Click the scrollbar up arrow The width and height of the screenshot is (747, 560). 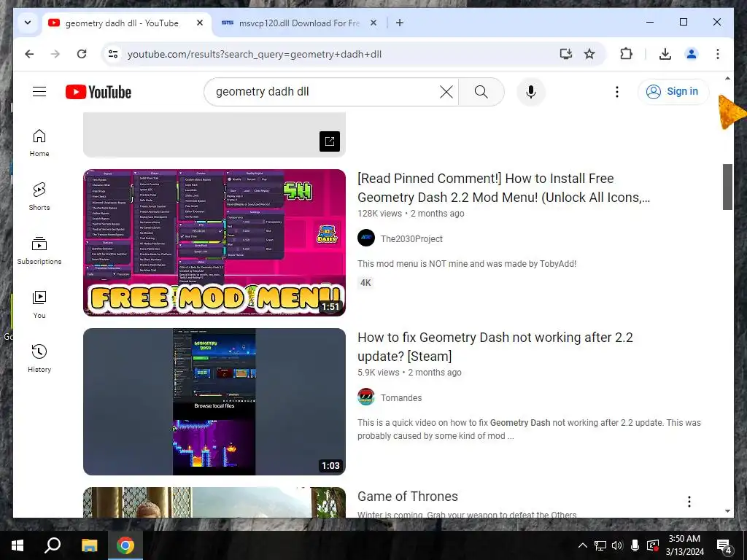(x=727, y=78)
